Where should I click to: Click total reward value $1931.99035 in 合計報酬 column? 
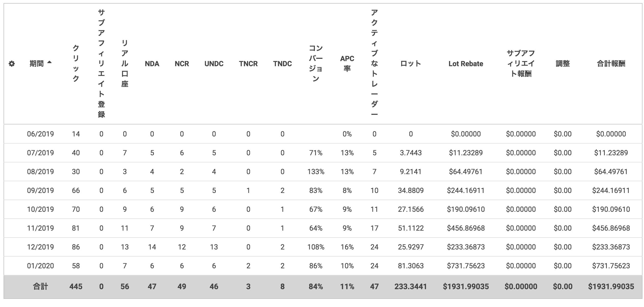pyautogui.click(x=611, y=287)
